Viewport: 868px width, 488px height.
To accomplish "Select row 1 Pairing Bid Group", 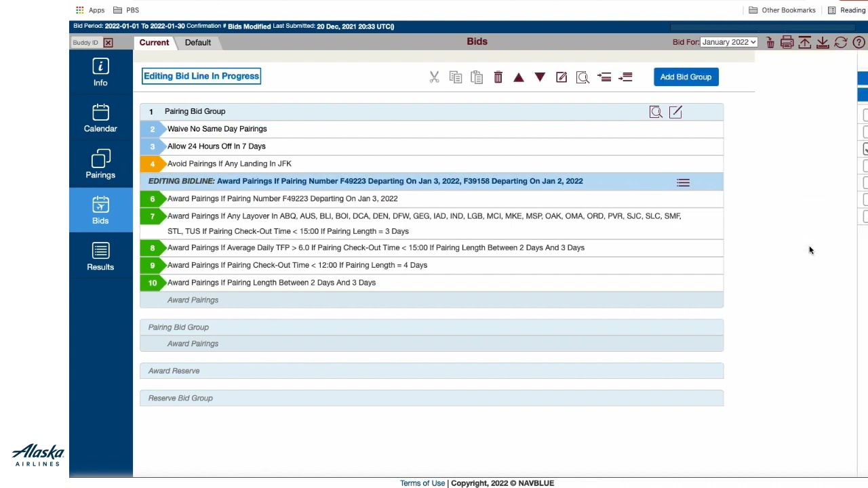I will pyautogui.click(x=431, y=111).
